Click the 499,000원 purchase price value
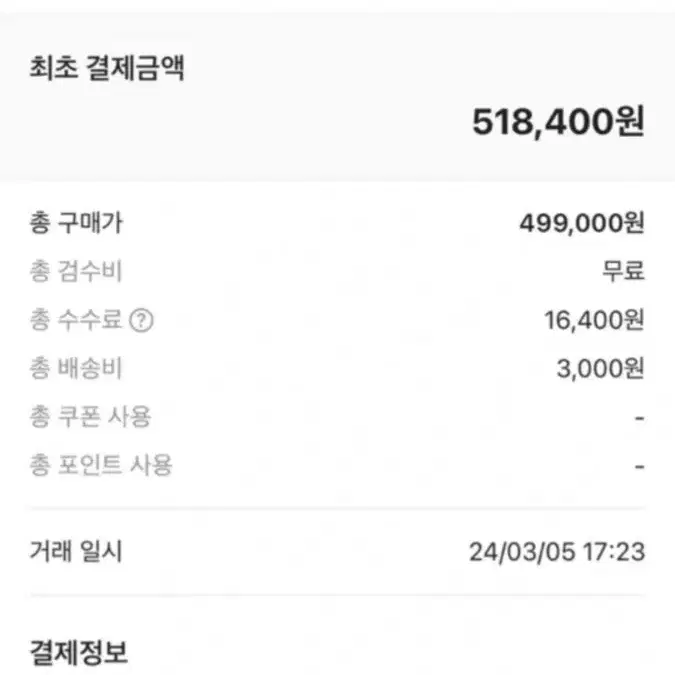This screenshot has width=675, height=675. (582, 223)
